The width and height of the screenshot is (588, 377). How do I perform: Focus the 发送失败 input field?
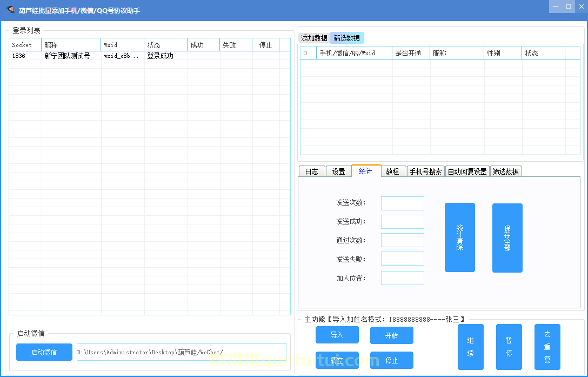pos(403,259)
